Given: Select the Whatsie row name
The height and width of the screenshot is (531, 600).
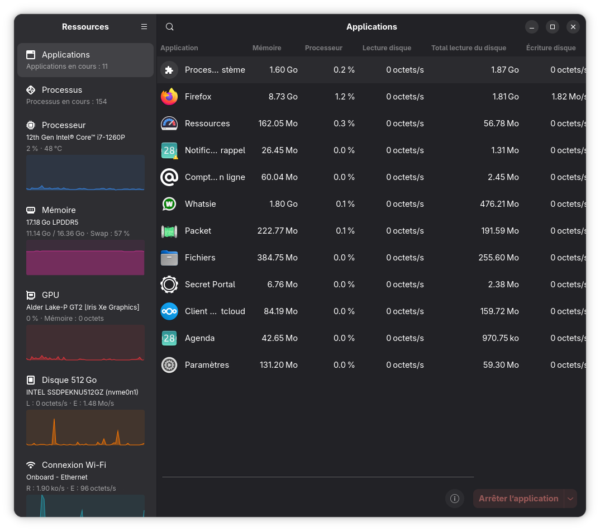Looking at the screenshot, I should pyautogui.click(x=200, y=204).
